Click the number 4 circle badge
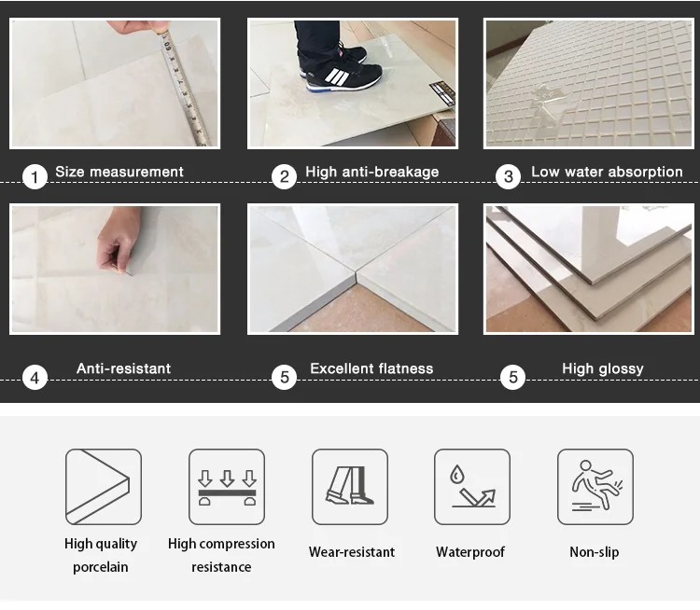Viewport: 700px width, 610px height. point(35,378)
